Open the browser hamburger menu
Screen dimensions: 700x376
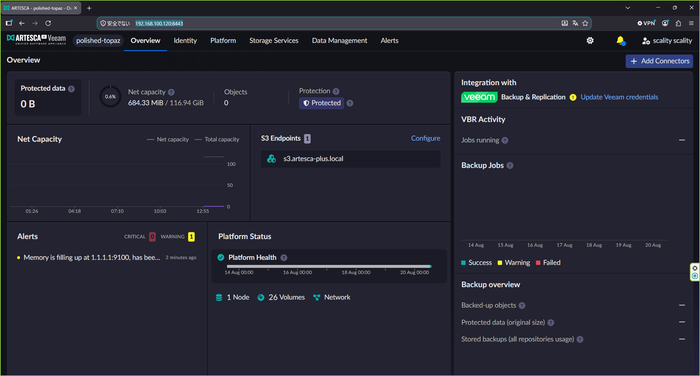pyautogui.click(x=691, y=23)
